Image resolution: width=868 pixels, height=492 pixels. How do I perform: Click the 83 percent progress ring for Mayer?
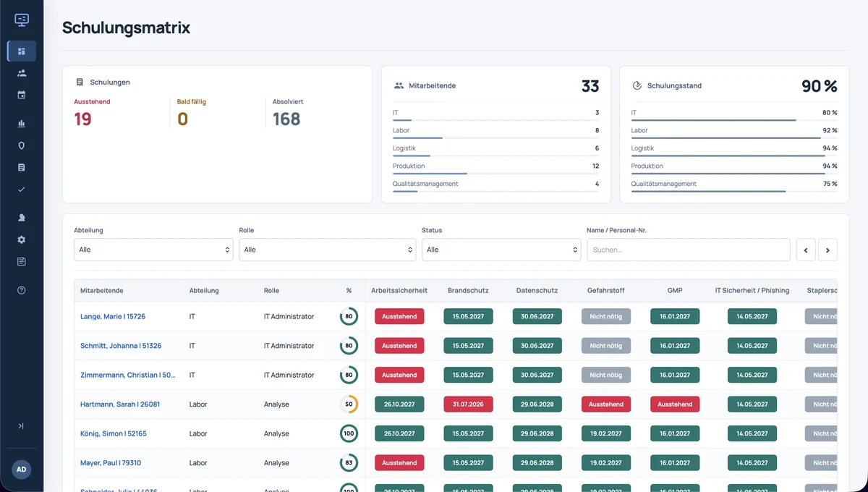pyautogui.click(x=349, y=463)
